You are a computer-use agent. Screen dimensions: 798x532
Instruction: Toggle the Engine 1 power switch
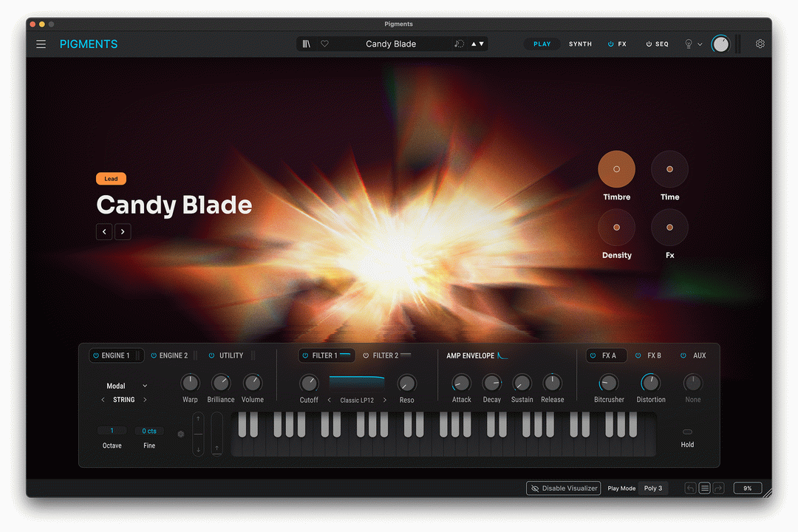(x=95, y=355)
